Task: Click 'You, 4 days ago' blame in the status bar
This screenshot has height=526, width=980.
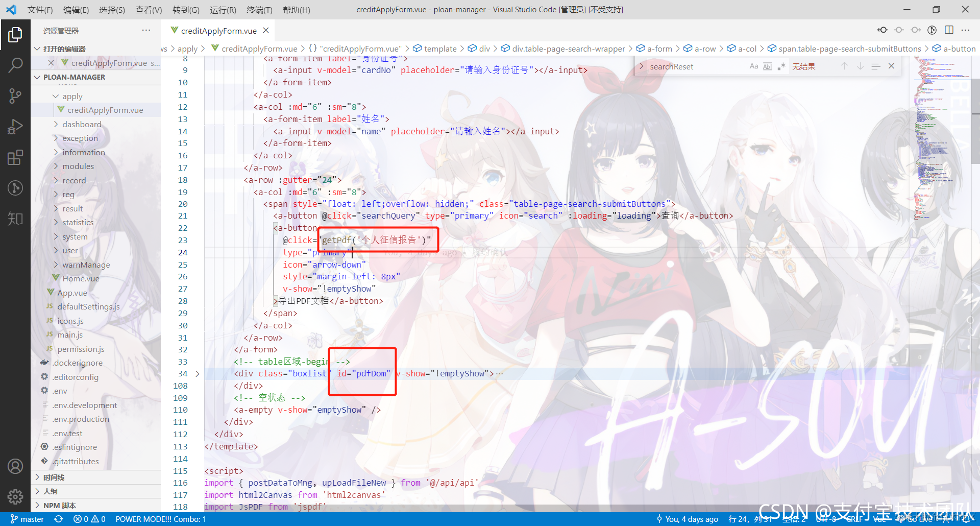Action: pos(687,519)
